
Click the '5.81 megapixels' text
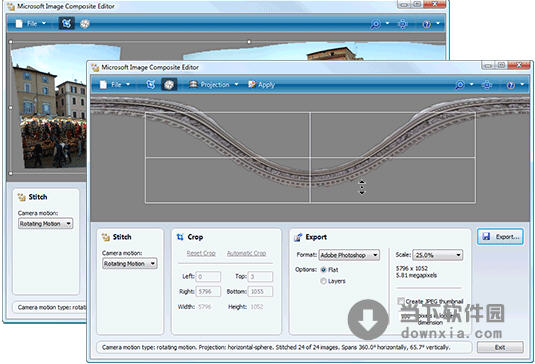pyautogui.click(x=416, y=275)
